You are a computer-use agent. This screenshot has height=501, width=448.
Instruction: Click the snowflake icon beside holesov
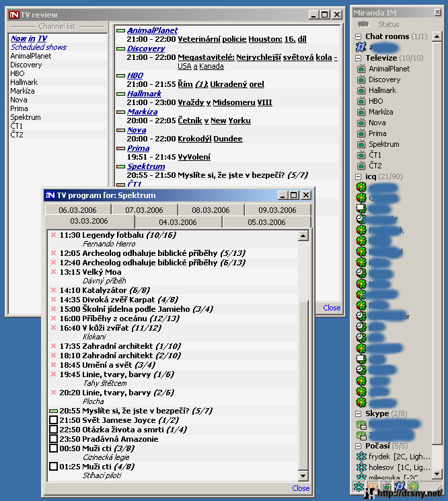361,467
